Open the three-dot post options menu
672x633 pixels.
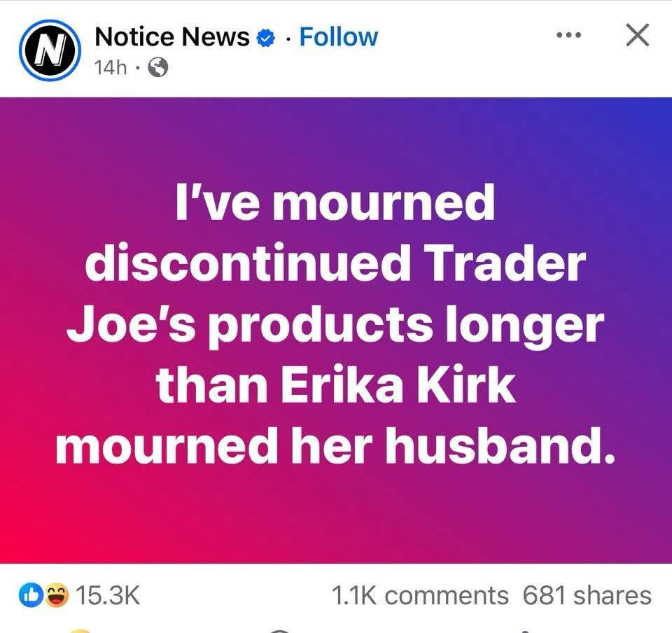coord(568,36)
